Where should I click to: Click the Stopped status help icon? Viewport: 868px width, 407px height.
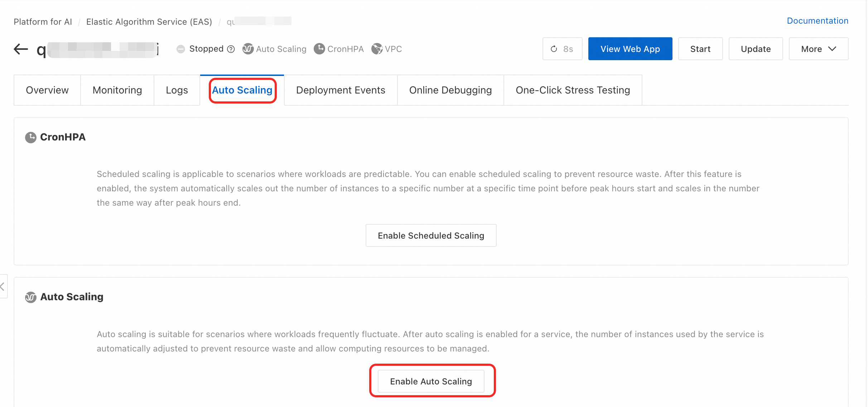231,49
